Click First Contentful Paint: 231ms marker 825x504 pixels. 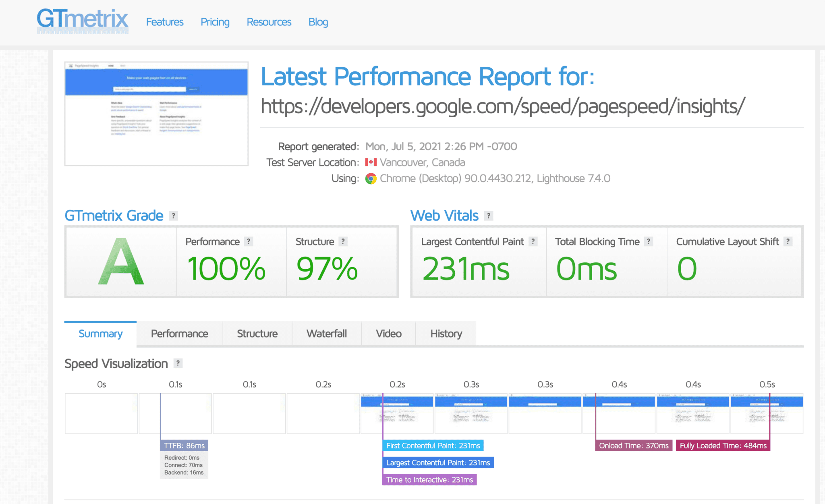433,446
